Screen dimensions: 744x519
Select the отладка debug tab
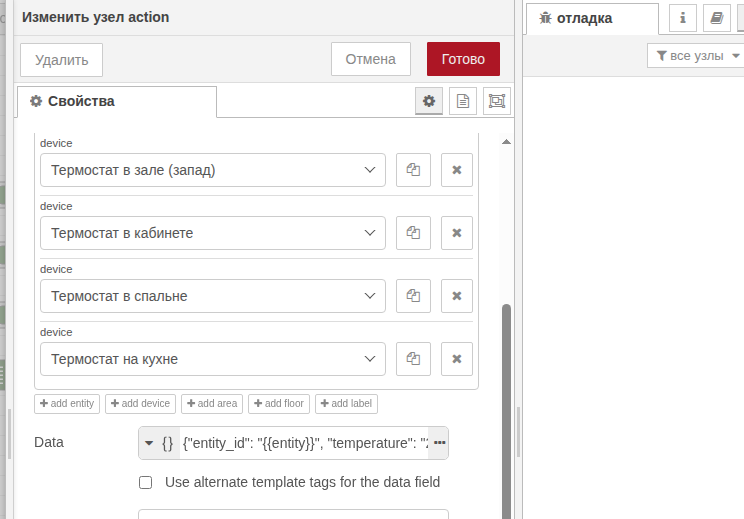pos(591,18)
